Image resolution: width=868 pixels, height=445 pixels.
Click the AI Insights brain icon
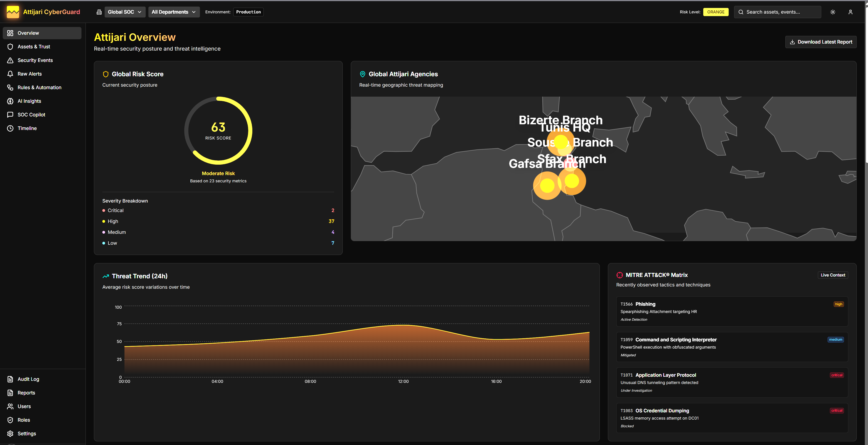click(10, 101)
